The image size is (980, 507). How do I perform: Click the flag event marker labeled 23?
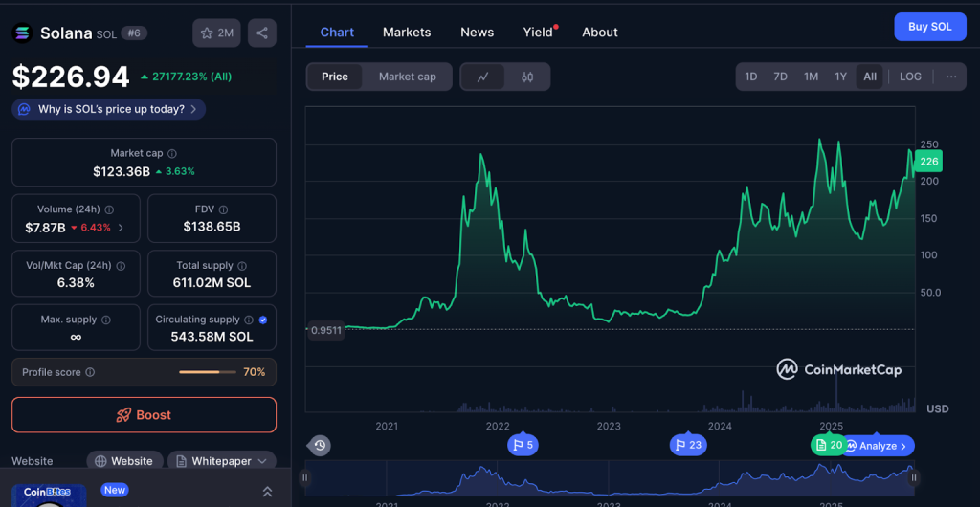(x=687, y=445)
